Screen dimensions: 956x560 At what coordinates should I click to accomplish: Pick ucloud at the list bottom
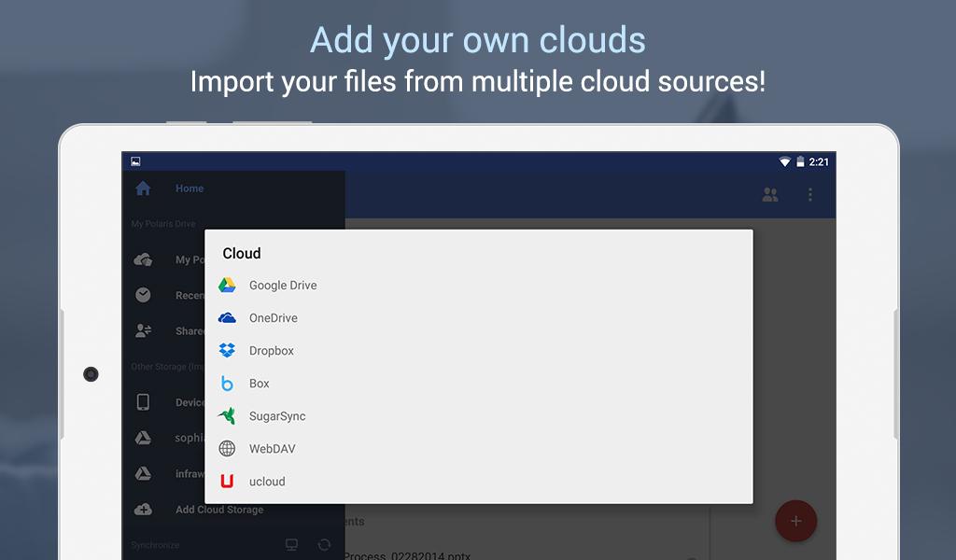479,482
